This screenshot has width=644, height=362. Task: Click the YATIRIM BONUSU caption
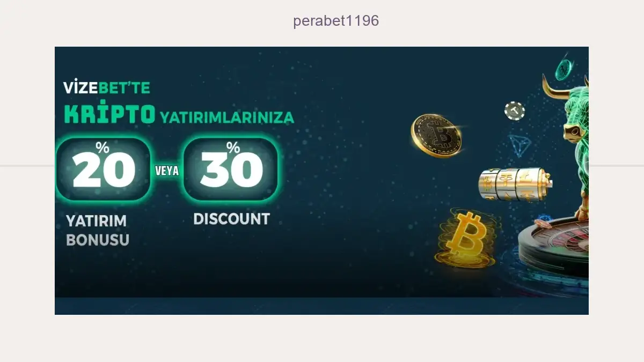click(98, 230)
